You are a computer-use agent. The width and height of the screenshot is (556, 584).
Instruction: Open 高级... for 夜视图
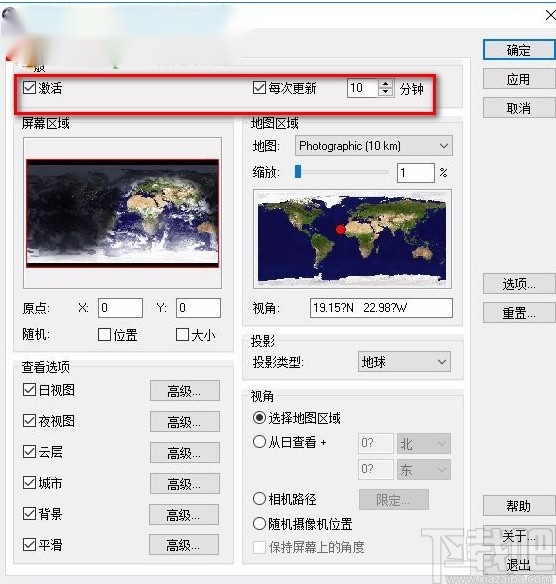[x=185, y=422]
